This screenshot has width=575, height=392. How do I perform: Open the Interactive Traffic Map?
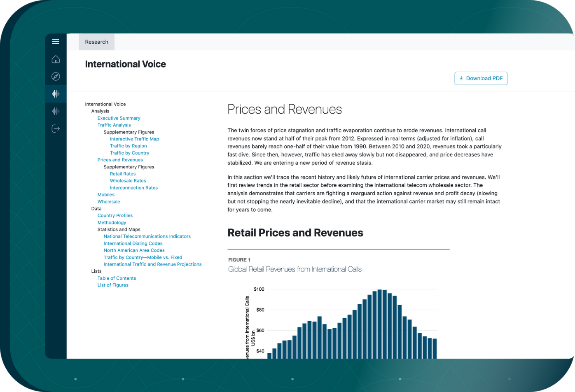(x=134, y=139)
